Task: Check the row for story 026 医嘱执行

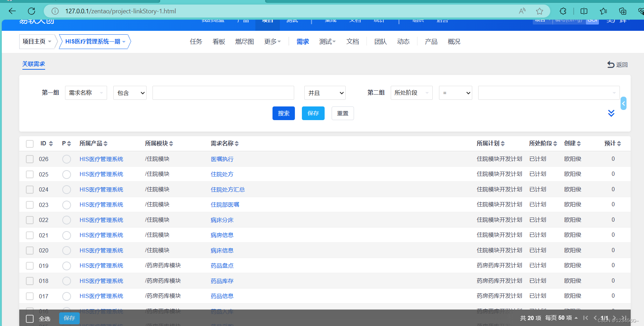Action: [30, 159]
